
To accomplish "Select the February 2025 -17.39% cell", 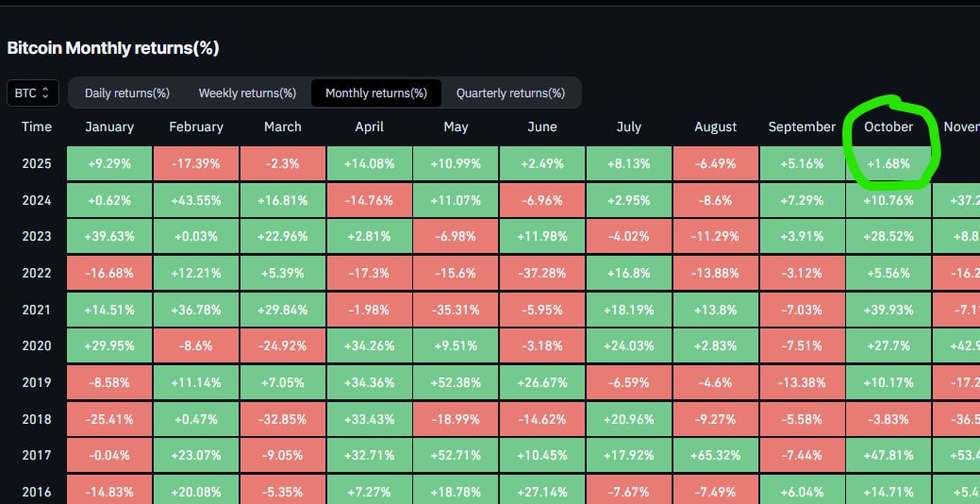I will click(x=196, y=163).
